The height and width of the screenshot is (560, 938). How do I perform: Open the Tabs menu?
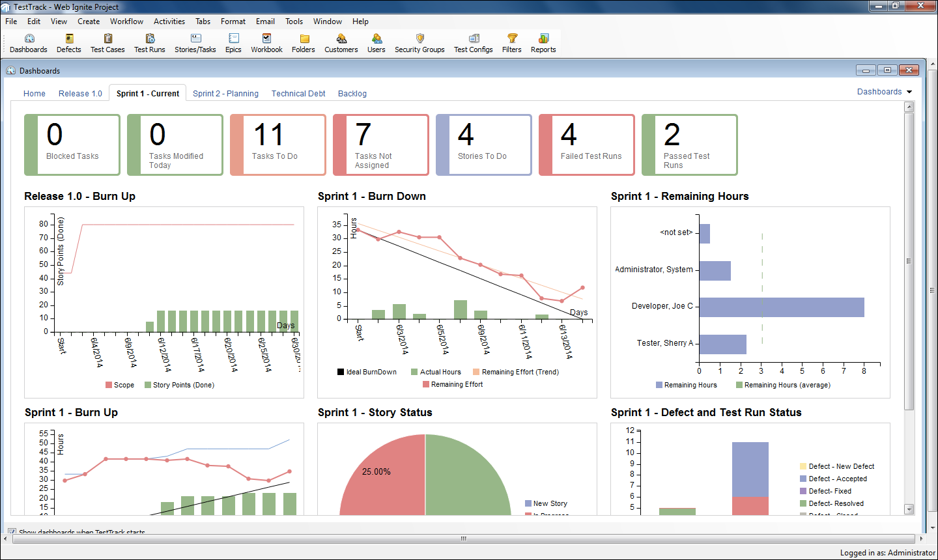pyautogui.click(x=203, y=21)
